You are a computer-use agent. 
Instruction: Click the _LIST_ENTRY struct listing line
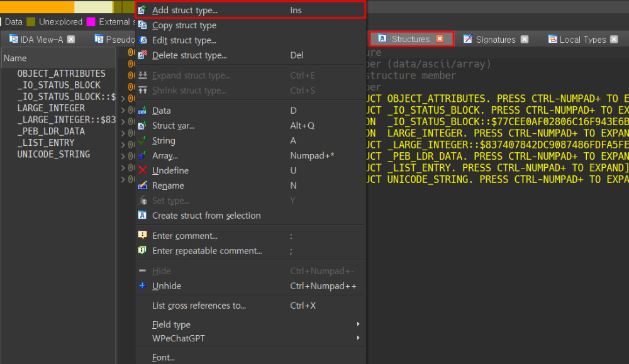point(498,168)
